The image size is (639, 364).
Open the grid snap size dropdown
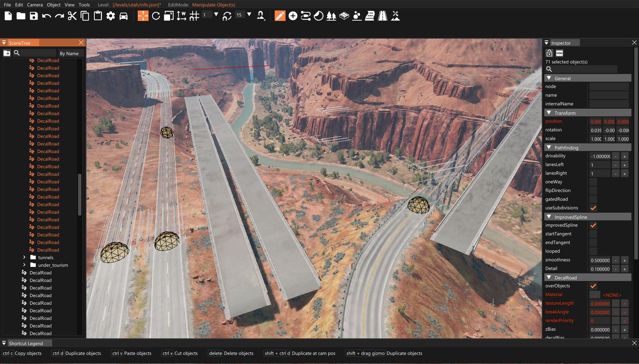click(x=216, y=15)
